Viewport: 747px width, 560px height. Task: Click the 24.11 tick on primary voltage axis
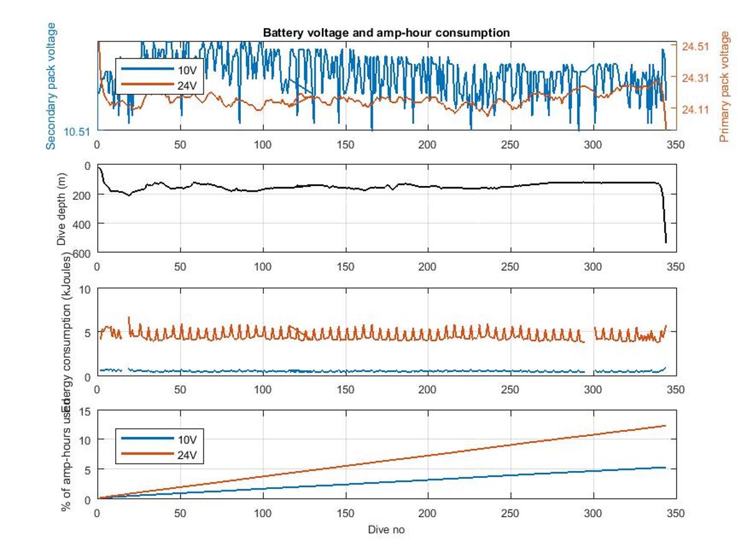coord(695,110)
